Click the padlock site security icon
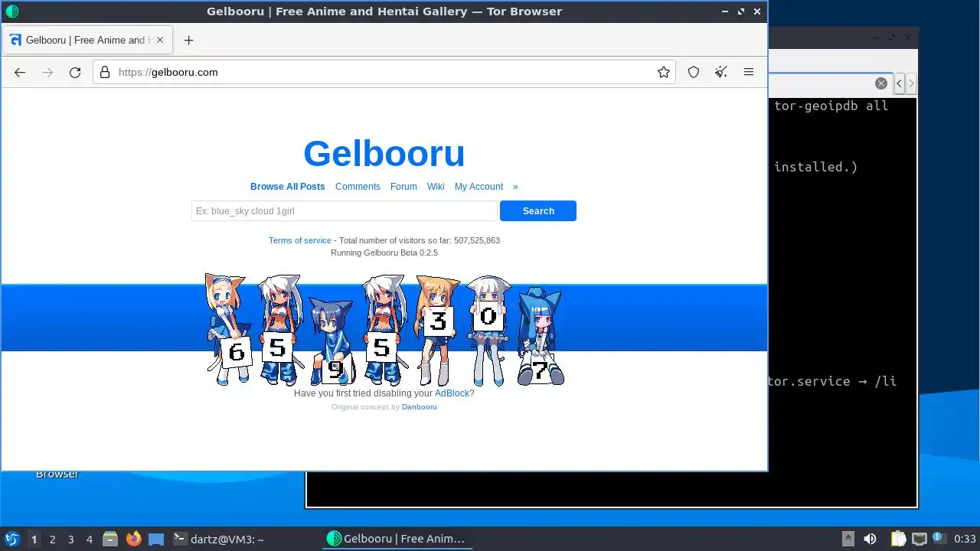This screenshot has height=551, width=980. pos(105,72)
